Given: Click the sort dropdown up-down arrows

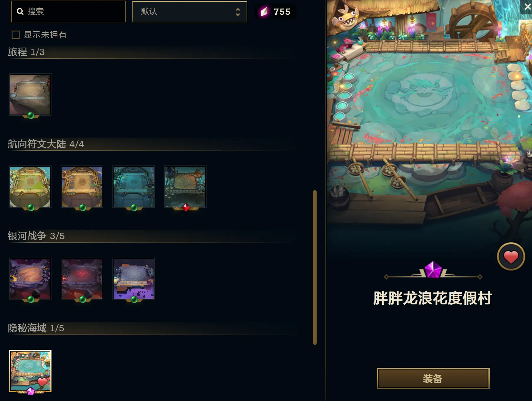Looking at the screenshot, I should coord(238,12).
